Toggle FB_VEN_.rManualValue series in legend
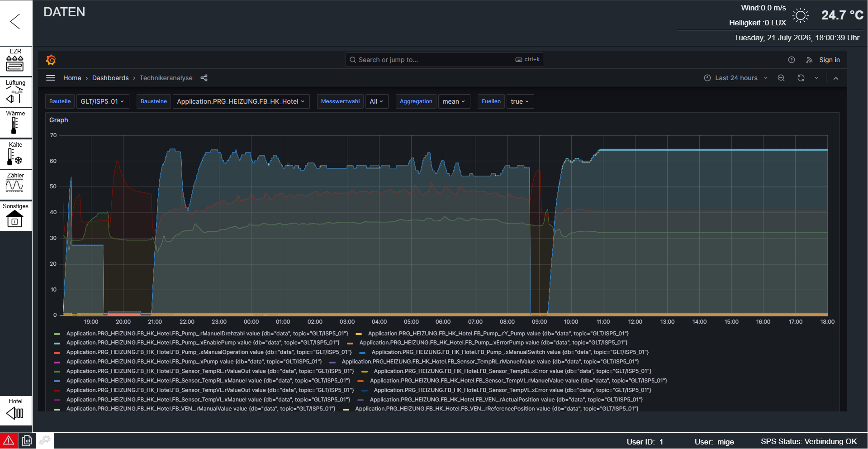868x449 pixels. pos(201,409)
